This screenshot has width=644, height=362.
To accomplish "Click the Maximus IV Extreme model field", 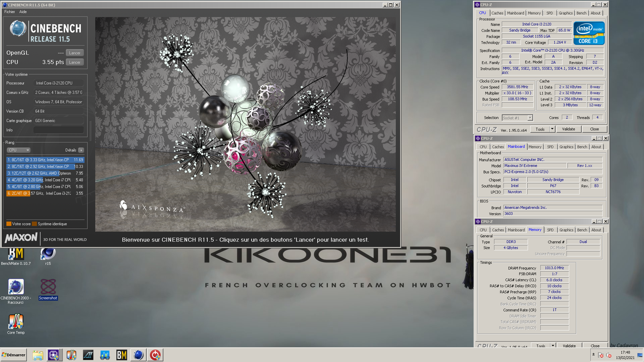I will [x=535, y=166].
